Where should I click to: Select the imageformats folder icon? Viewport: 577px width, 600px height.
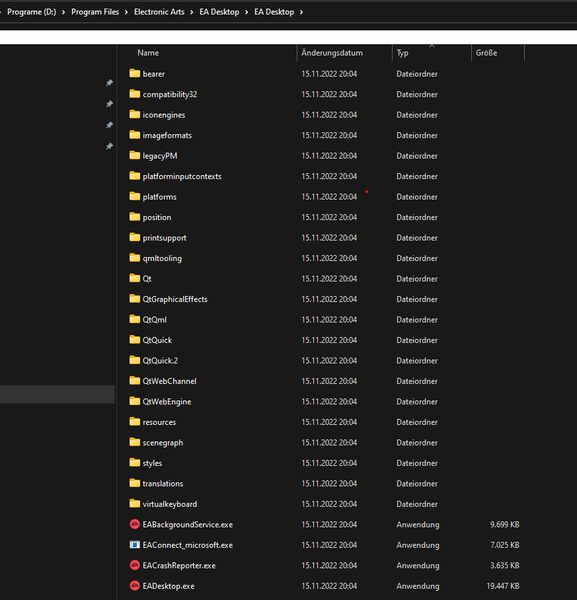[134, 135]
